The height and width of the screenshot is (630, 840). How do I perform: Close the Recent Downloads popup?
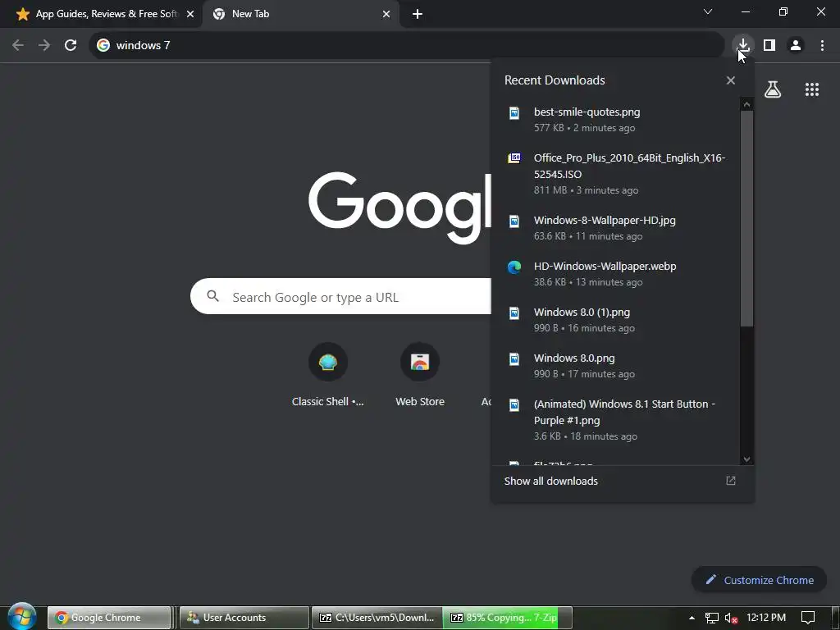click(731, 80)
